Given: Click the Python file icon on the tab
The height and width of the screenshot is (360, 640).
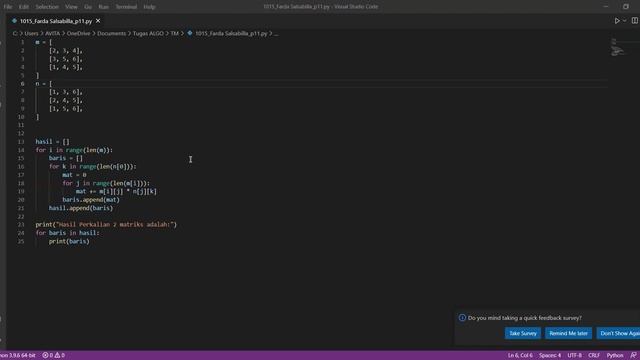Looking at the screenshot, I should pyautogui.click(x=14, y=21).
